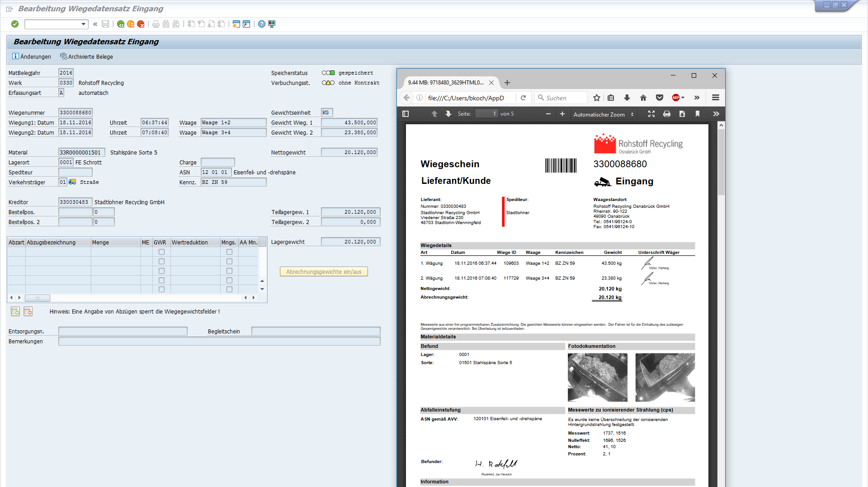This screenshot has height=487, width=868.
Task: Click the red Cancel icon
Action: 141,24
